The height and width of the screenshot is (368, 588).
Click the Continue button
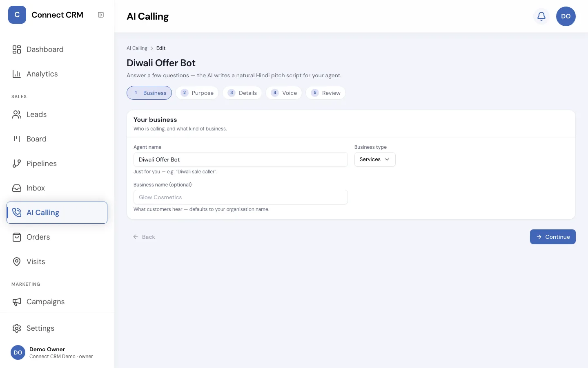pos(553,237)
